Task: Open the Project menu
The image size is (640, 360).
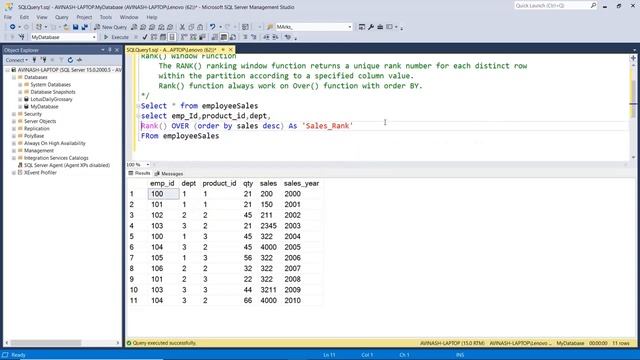Action: pos(84,17)
